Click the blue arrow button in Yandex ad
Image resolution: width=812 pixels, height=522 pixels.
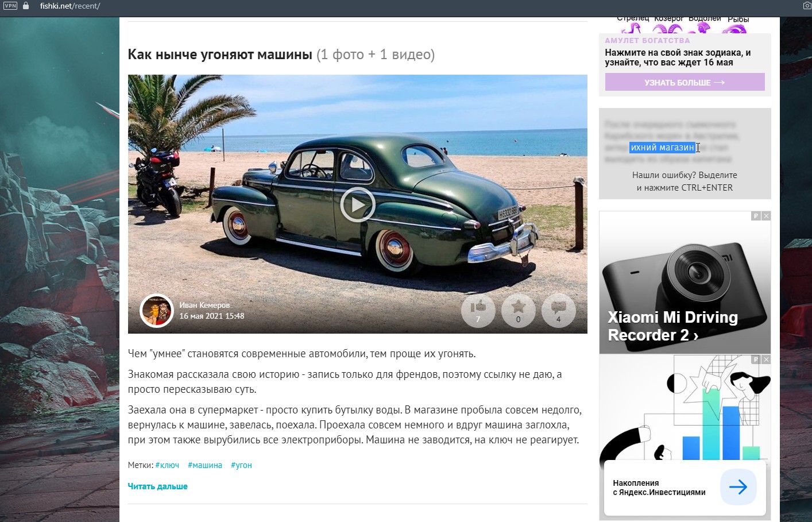[738, 487]
